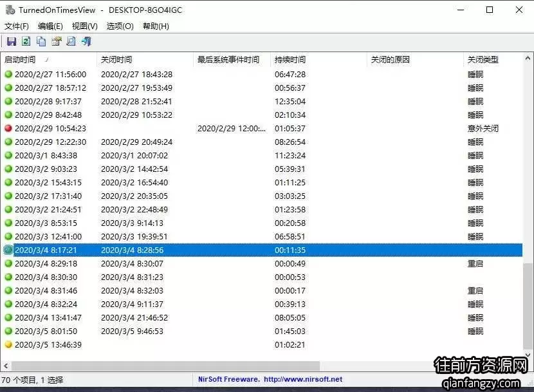The width and height of the screenshot is (534, 392).
Task: Click the vertical scrollbar down arrow
Action: (x=528, y=355)
